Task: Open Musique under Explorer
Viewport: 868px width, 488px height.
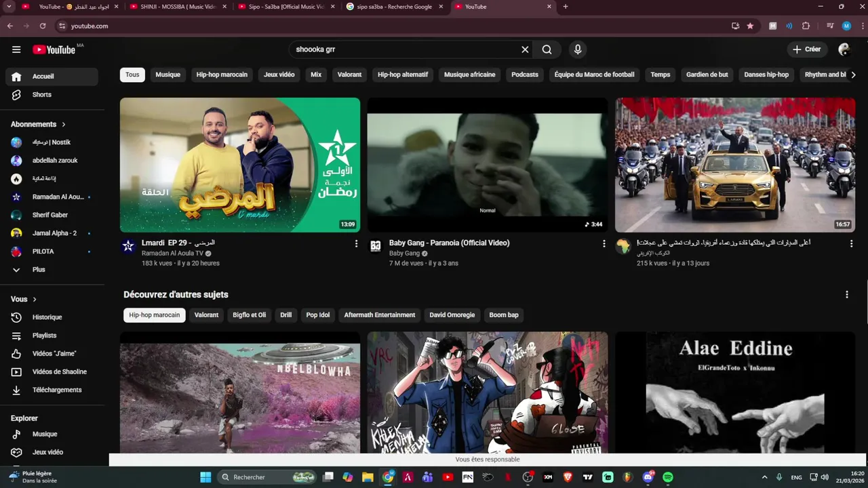Action: (52, 434)
